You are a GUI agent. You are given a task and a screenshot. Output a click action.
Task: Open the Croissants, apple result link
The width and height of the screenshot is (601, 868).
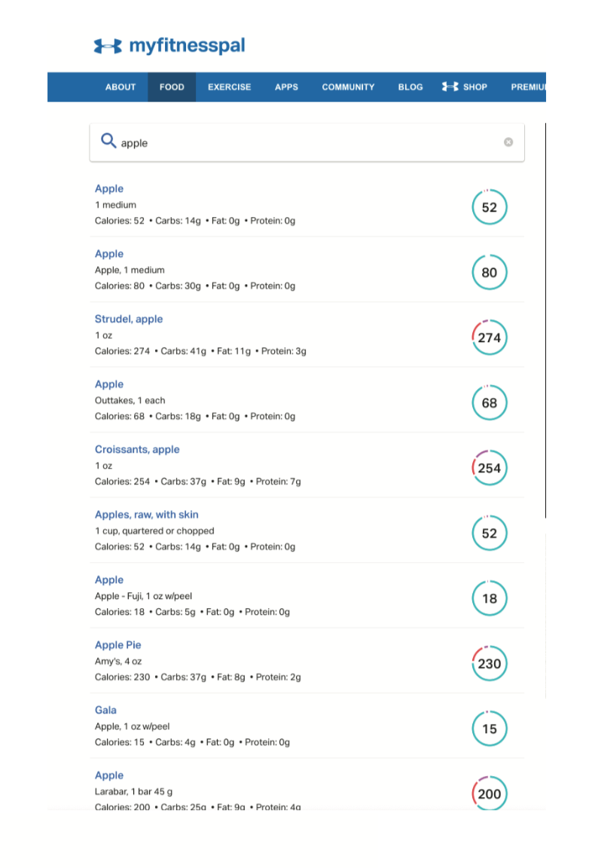136,450
